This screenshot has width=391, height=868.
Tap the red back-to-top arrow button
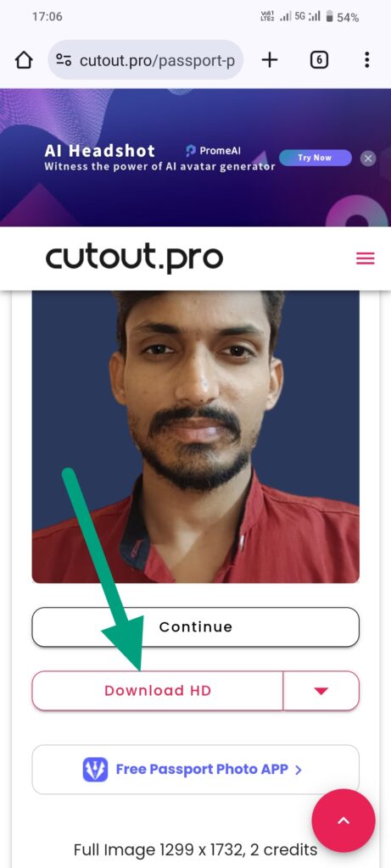coord(344,821)
